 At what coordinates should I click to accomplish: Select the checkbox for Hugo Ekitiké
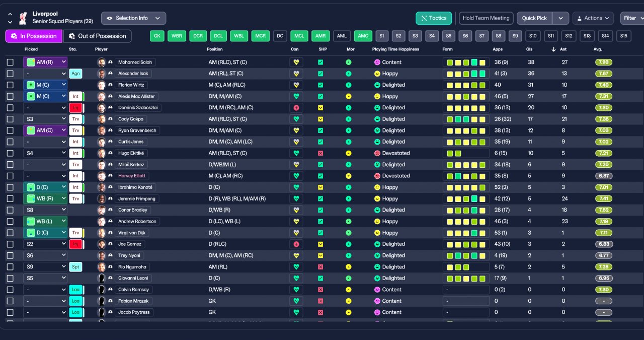tap(10, 153)
